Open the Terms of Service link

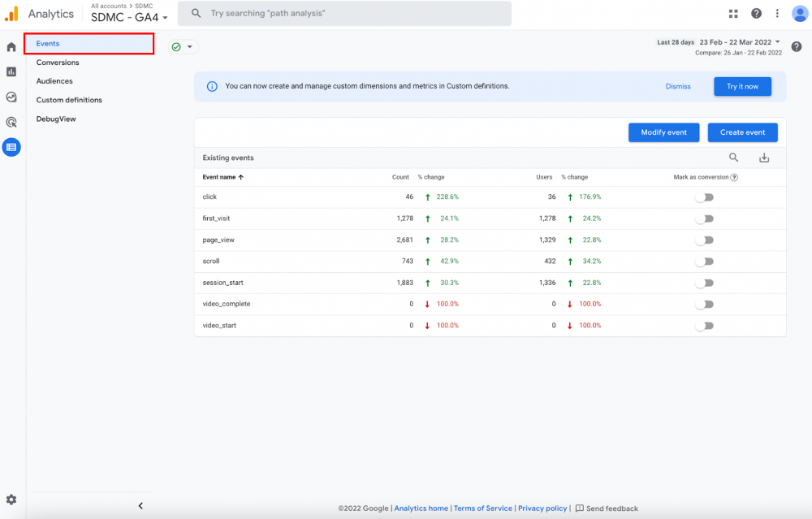coord(482,508)
